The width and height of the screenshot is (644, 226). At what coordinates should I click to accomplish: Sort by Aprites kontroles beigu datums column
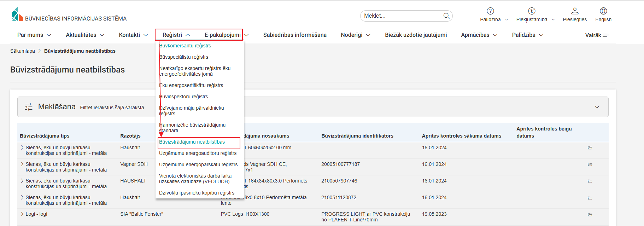point(544,132)
